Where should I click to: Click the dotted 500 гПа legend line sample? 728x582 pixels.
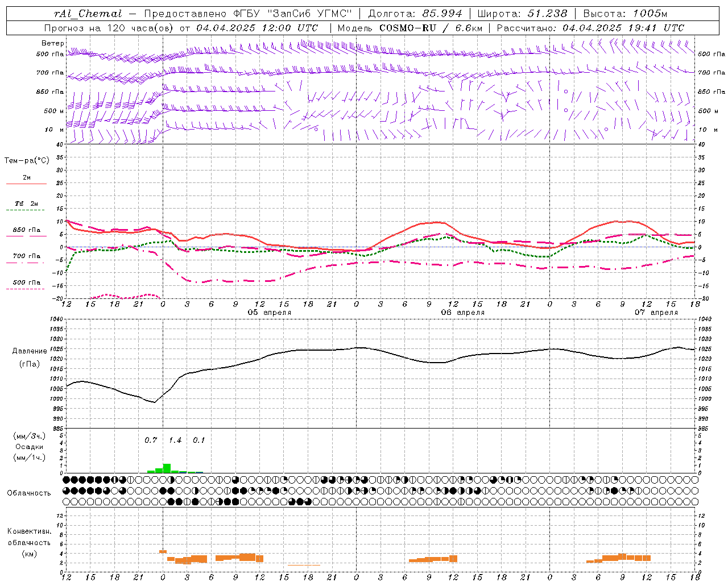[25, 289]
